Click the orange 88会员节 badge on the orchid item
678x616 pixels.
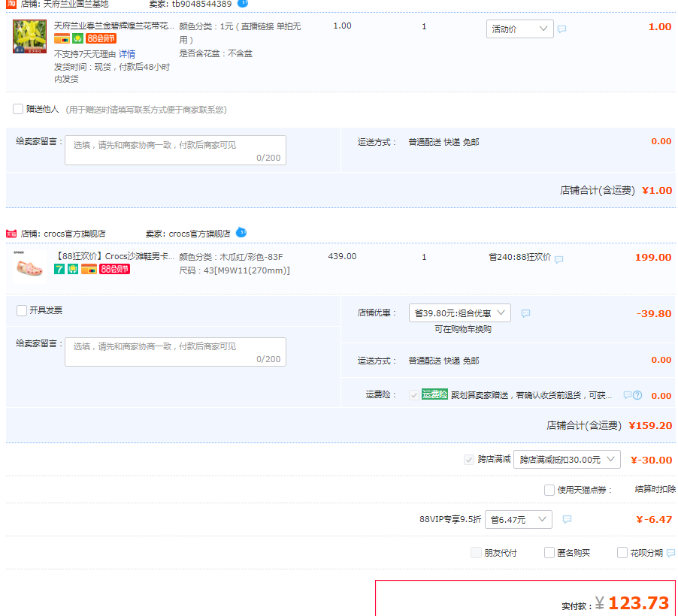click(101, 39)
